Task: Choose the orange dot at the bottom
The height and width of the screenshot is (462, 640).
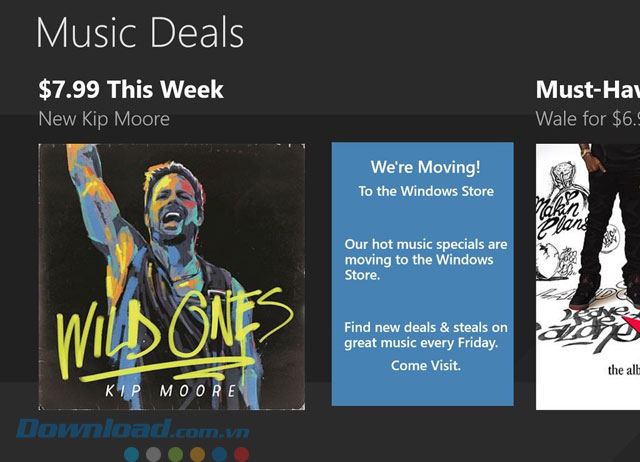Action: pyautogui.click(x=197, y=454)
